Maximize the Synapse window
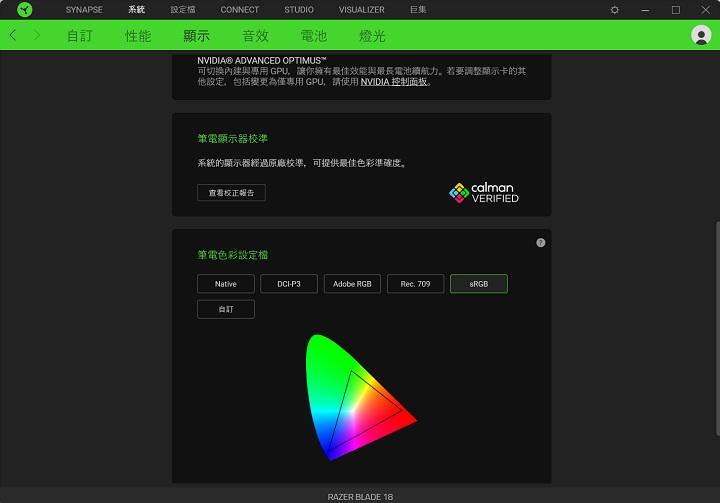The height and width of the screenshot is (503, 720). [675, 10]
